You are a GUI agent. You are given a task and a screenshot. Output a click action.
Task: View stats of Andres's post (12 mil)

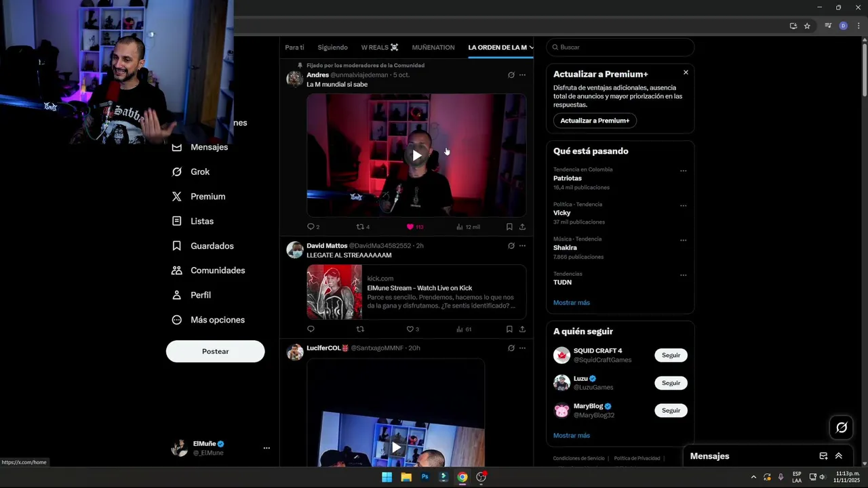468,226
